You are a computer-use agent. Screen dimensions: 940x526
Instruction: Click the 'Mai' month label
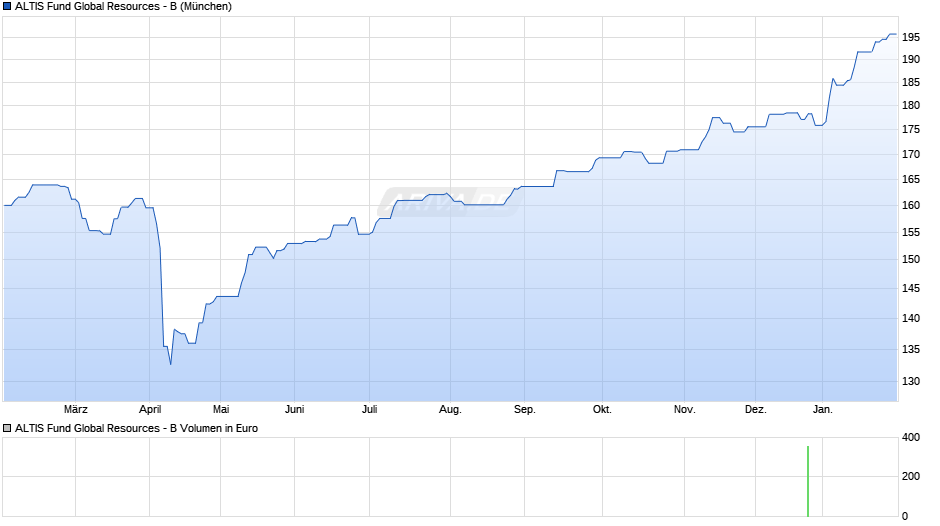point(221,409)
